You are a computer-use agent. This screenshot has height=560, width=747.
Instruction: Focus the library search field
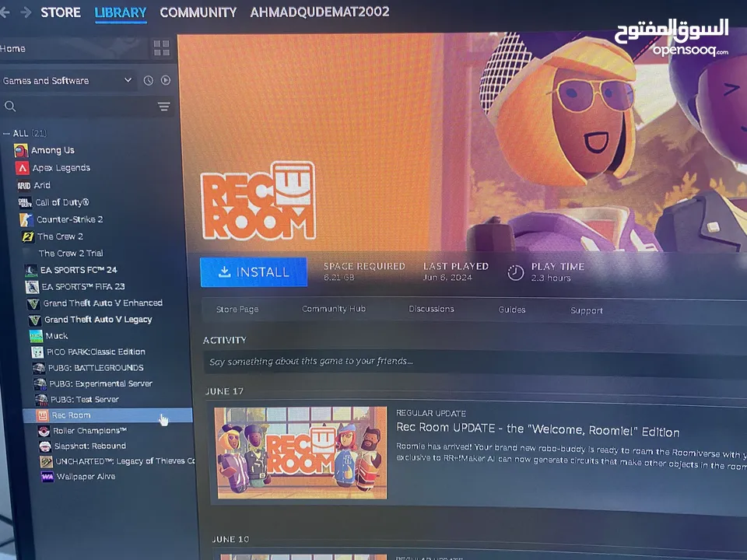[x=86, y=107]
